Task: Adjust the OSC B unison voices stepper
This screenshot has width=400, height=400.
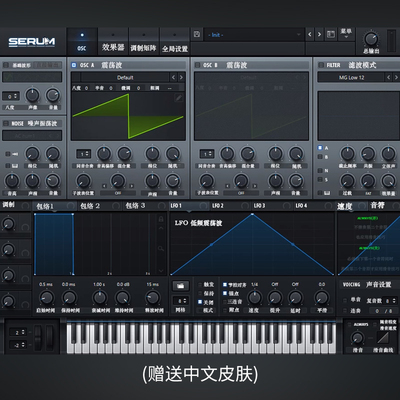Action: tap(207, 154)
